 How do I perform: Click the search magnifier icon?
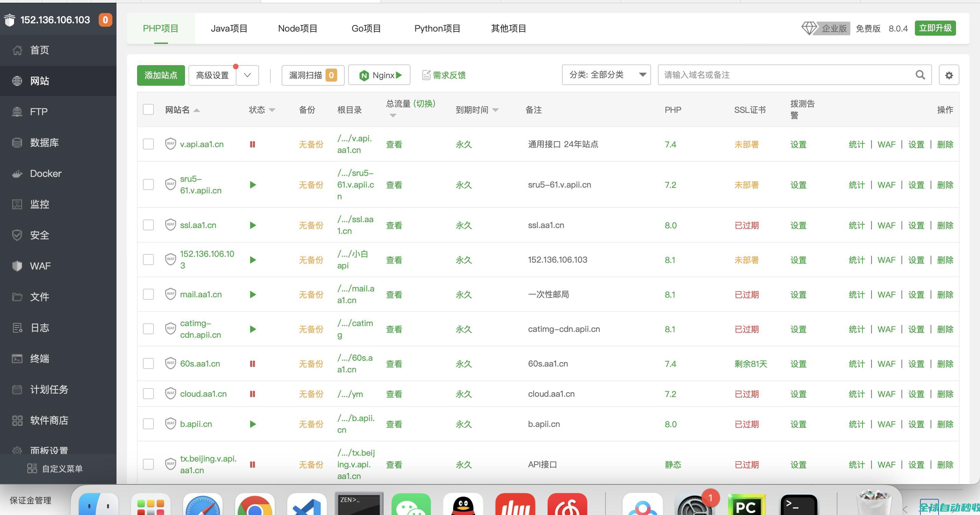[x=920, y=75]
